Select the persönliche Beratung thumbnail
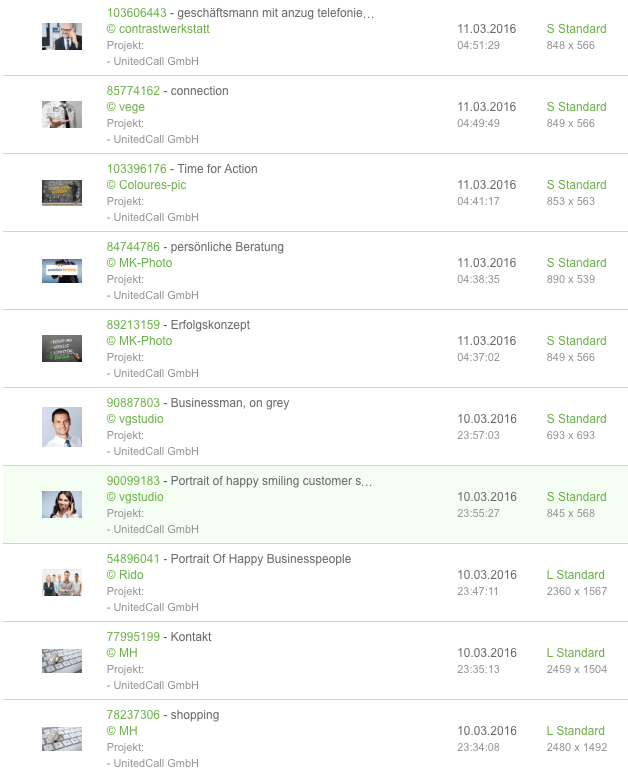The image size is (628, 778). point(62,271)
